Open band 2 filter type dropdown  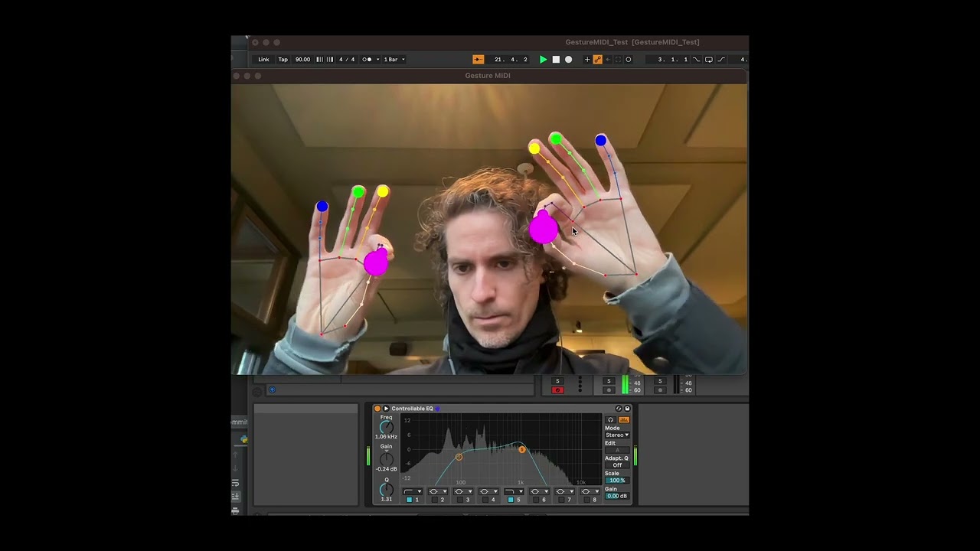tap(438, 491)
